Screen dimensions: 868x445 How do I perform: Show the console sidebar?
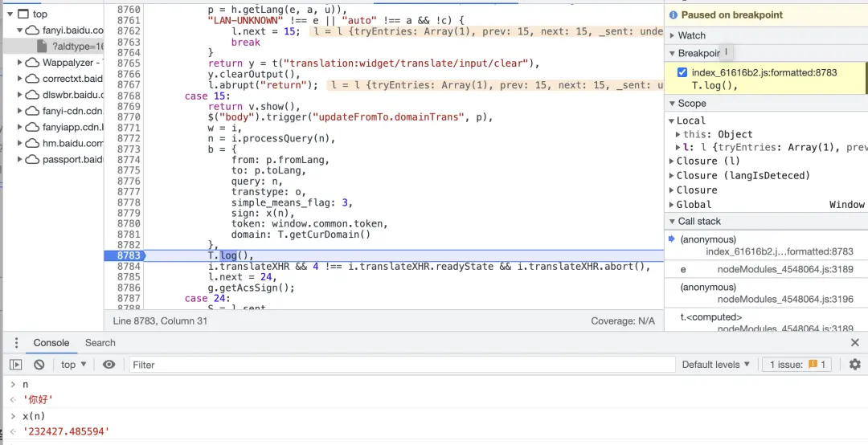(15, 365)
